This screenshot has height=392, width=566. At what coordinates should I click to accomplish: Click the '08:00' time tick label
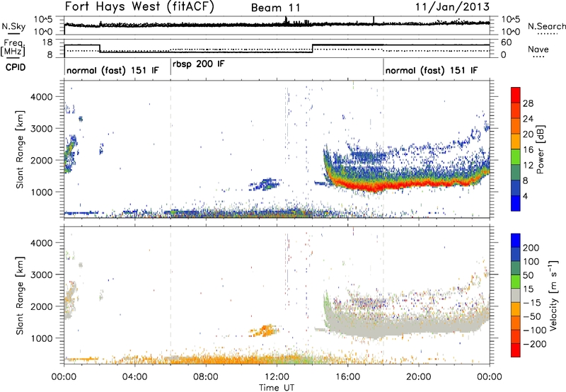pyautogui.click(x=206, y=377)
